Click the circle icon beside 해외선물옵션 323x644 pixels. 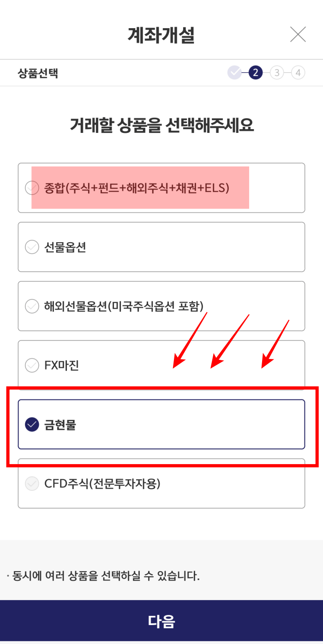(31, 306)
